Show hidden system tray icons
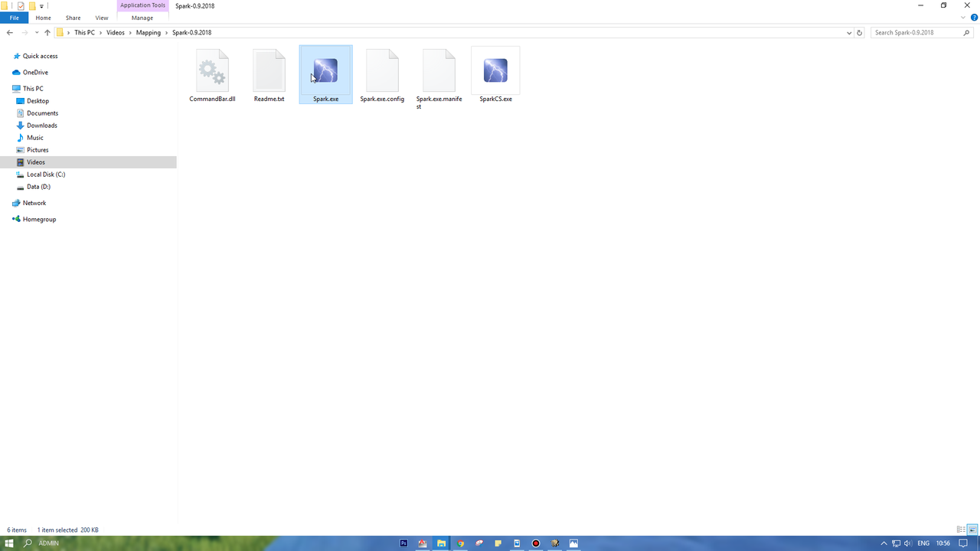 (884, 543)
